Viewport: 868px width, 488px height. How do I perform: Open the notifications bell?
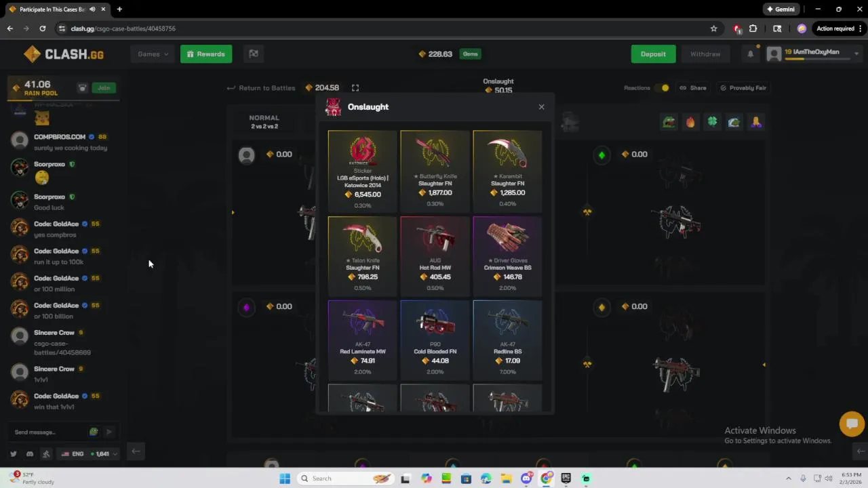750,54
